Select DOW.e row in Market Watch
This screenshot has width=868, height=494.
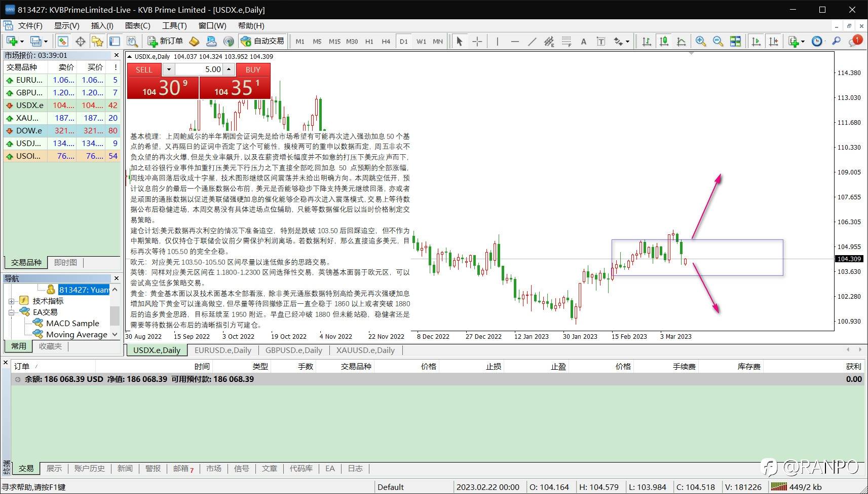click(x=63, y=130)
